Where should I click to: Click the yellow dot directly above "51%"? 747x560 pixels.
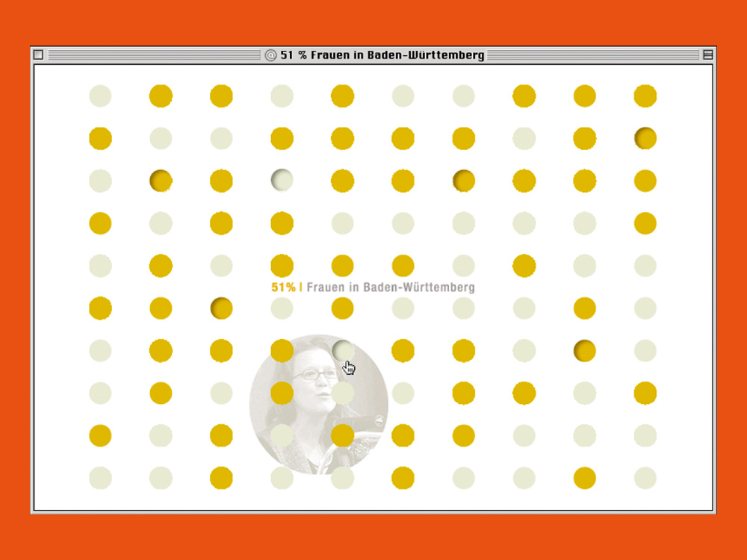pos(282,266)
